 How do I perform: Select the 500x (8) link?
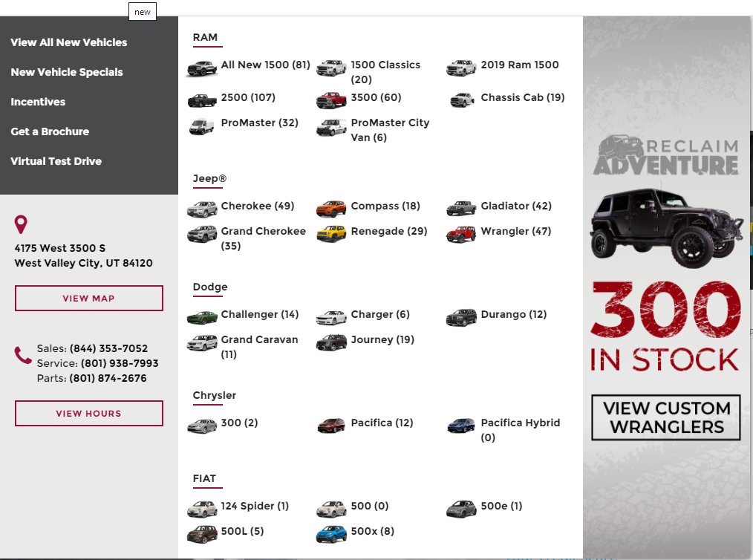click(373, 531)
